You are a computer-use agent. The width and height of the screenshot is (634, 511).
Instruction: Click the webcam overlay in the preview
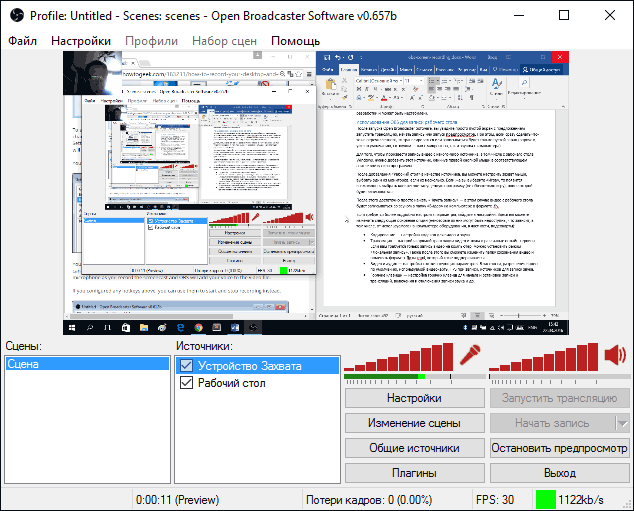pyautogui.click(x=93, y=73)
